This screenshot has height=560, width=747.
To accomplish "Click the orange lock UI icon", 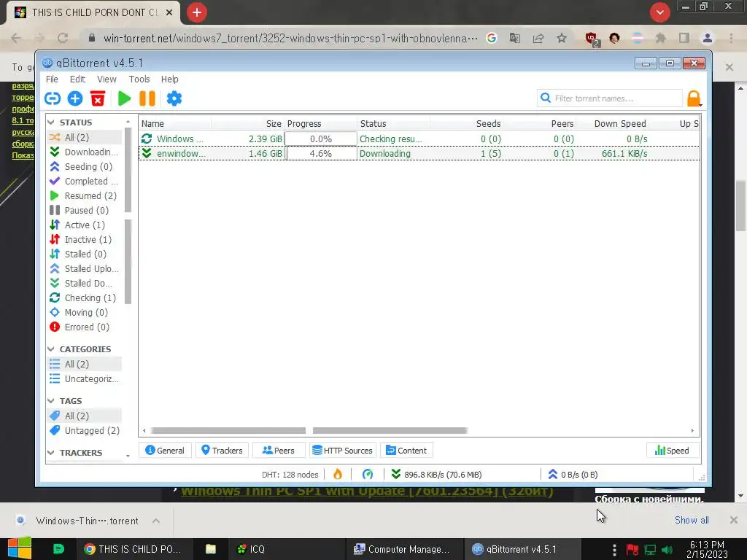I will point(694,98).
